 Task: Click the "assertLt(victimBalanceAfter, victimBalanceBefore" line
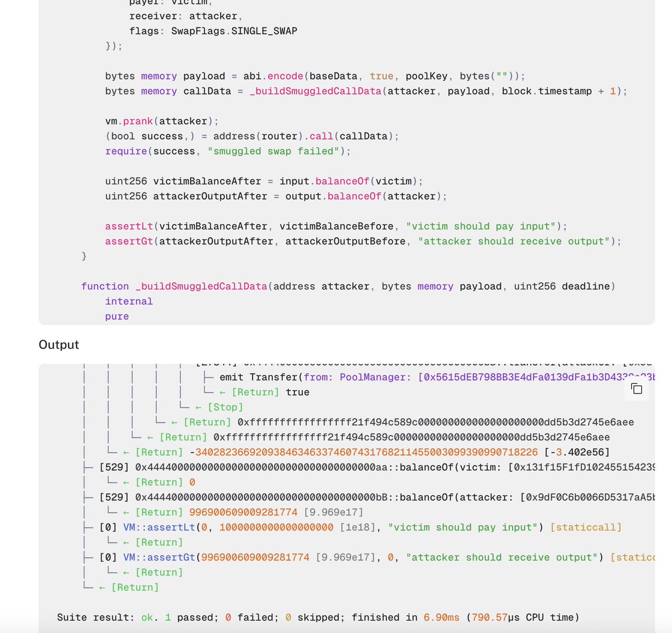(336, 226)
